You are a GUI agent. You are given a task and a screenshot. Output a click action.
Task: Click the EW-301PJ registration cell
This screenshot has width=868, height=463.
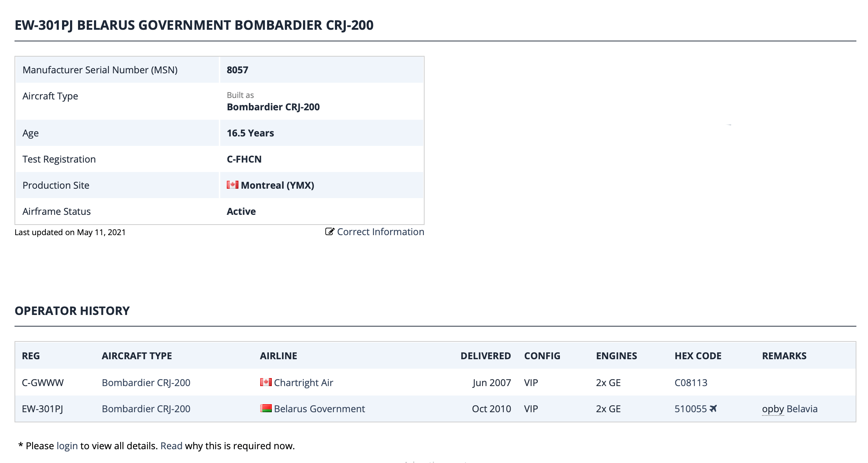click(42, 409)
